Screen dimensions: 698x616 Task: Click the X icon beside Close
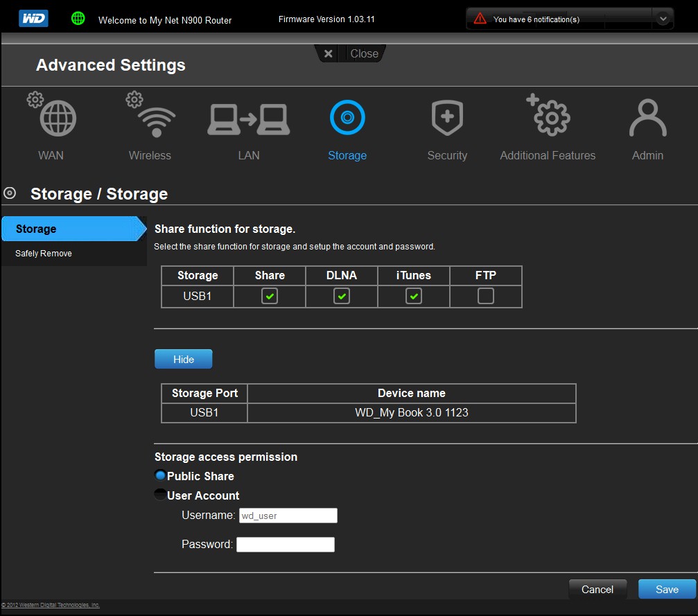[x=328, y=54]
